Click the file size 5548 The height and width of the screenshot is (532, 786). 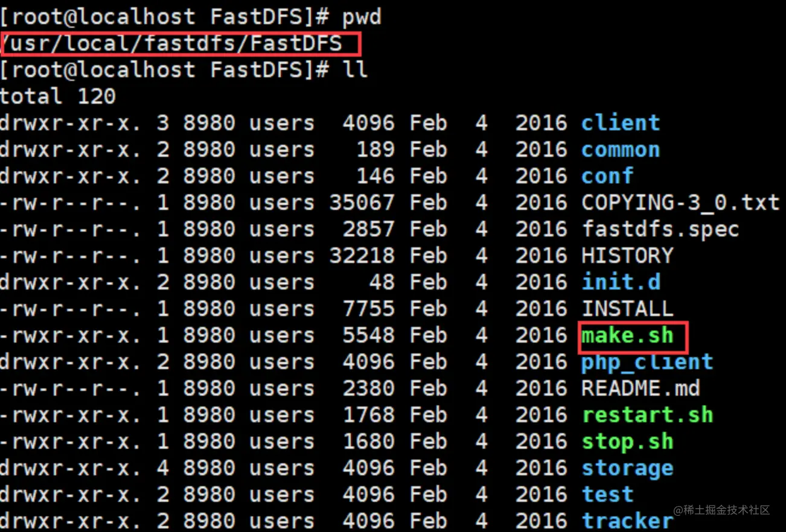click(x=368, y=335)
